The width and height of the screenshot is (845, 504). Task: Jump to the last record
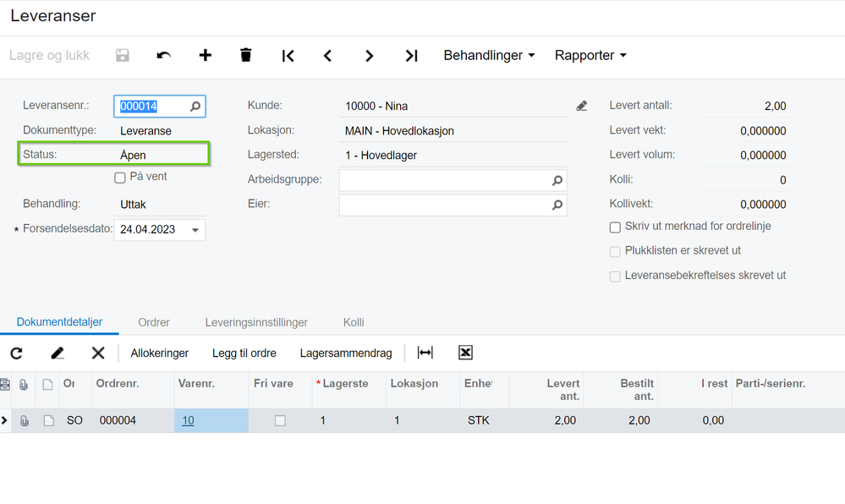[x=411, y=56]
